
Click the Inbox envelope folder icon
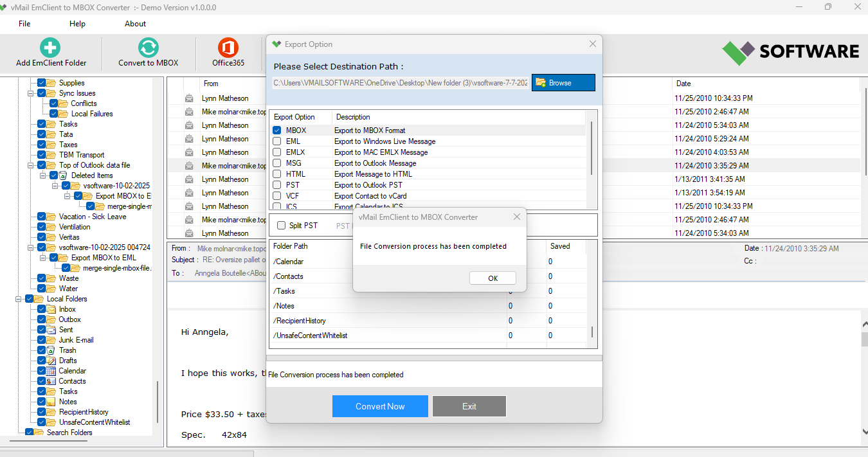click(51, 309)
